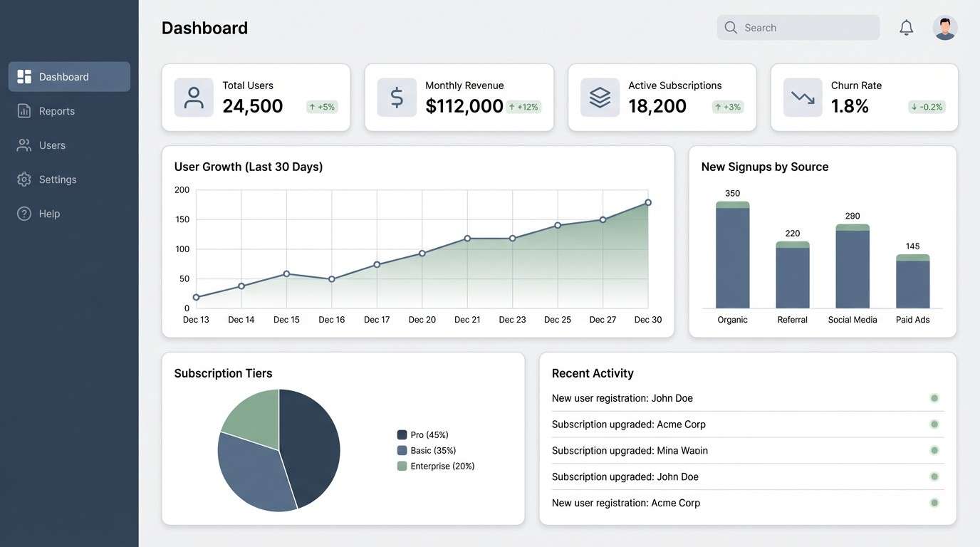Click the magnifying glass in the search bar
The height and width of the screenshot is (547, 980).
coord(731,26)
